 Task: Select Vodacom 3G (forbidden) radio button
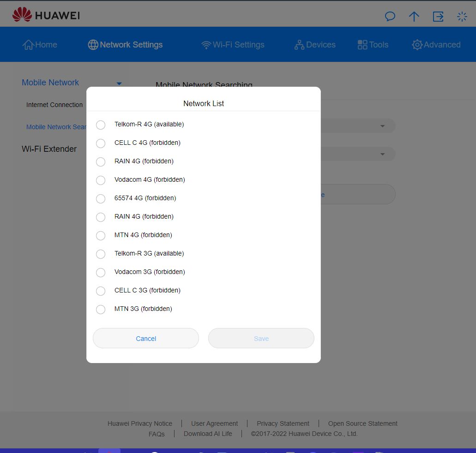(x=101, y=273)
